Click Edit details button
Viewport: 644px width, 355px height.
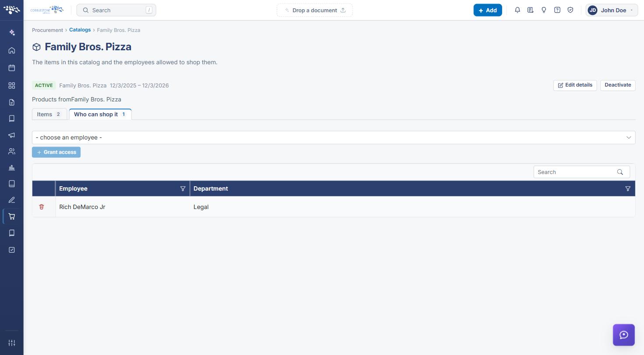pos(575,85)
